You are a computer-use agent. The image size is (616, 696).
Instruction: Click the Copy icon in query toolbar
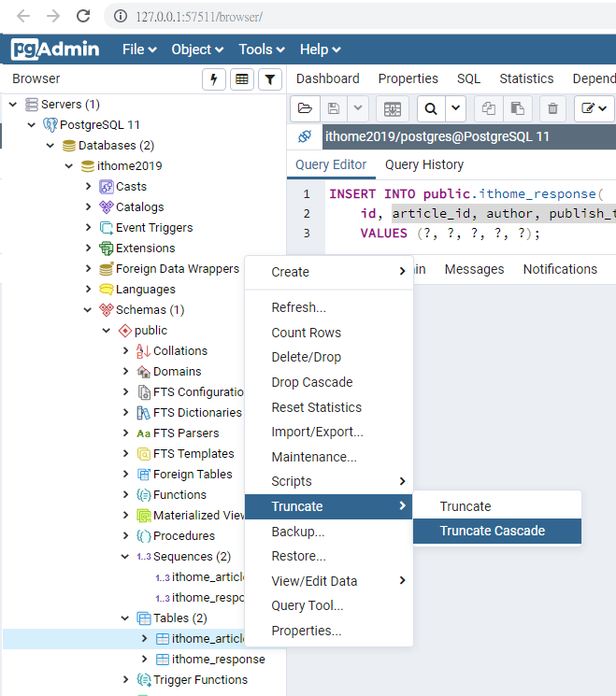(489, 108)
